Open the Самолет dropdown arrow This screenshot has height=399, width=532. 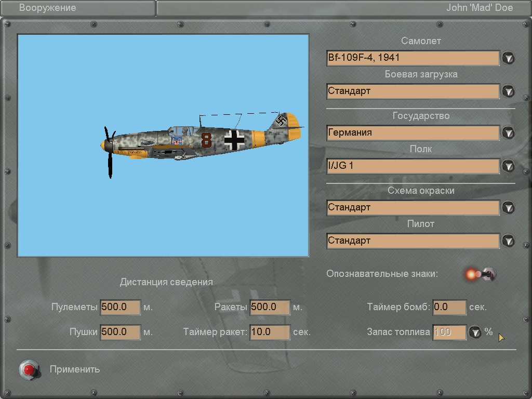tap(508, 58)
